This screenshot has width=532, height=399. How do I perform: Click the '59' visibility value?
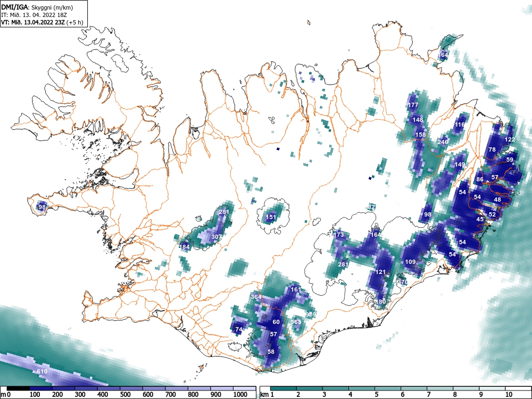(x=510, y=160)
